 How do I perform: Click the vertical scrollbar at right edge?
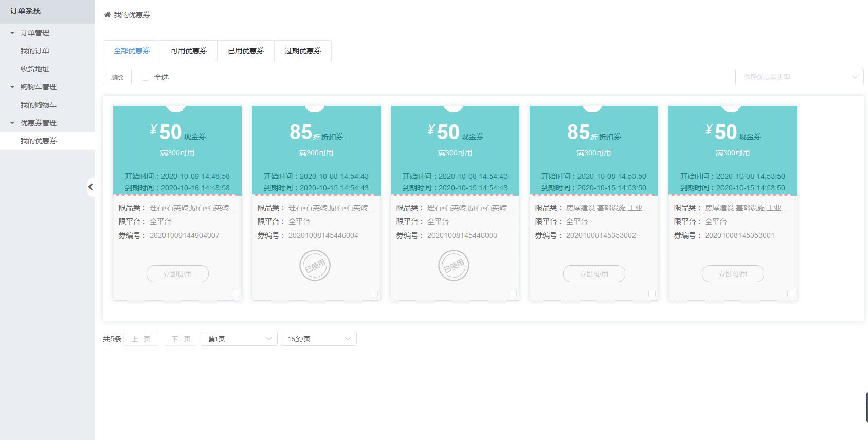coord(866,408)
